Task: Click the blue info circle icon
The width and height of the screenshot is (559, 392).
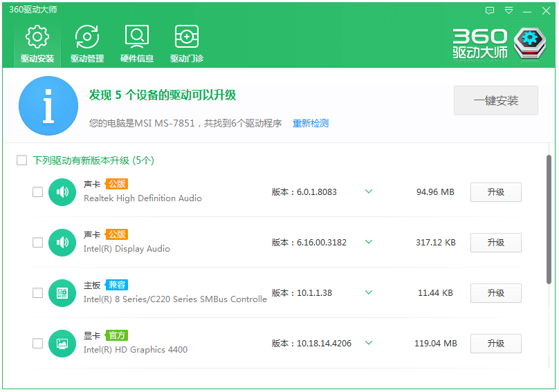Action: point(48,106)
